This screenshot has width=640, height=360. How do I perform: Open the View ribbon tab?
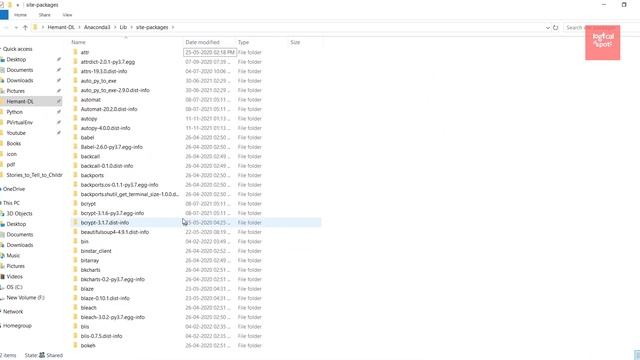67,15
